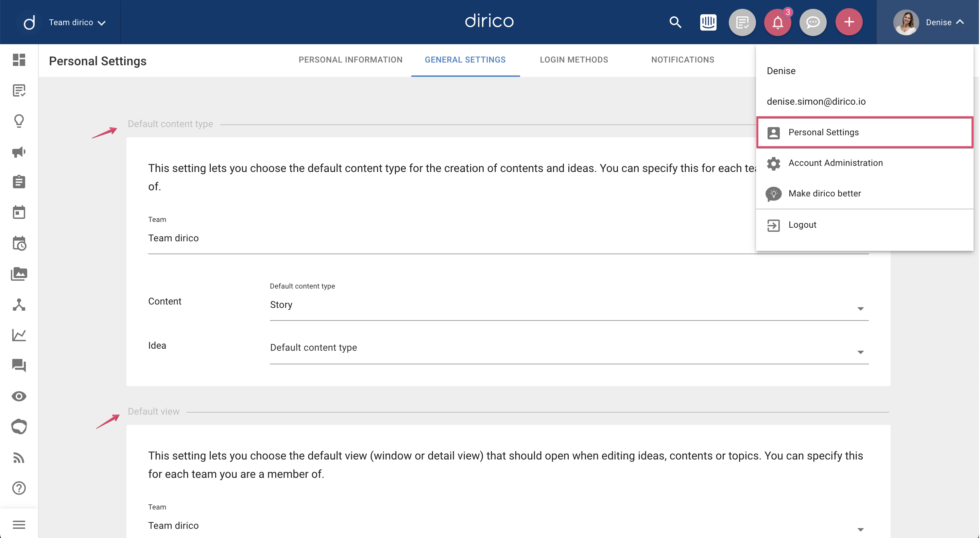This screenshot has width=980, height=538.
Task: Click the Personal Settings page title
Action: pyautogui.click(x=98, y=61)
